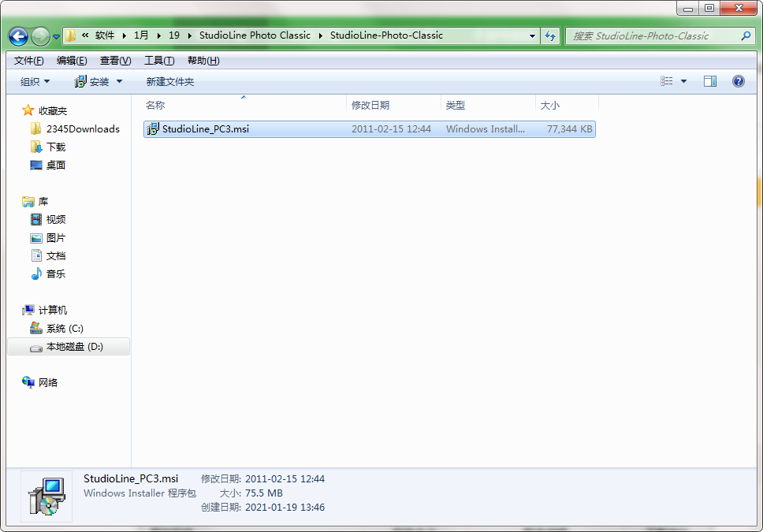Open the 查看(V) menu

coord(115,61)
